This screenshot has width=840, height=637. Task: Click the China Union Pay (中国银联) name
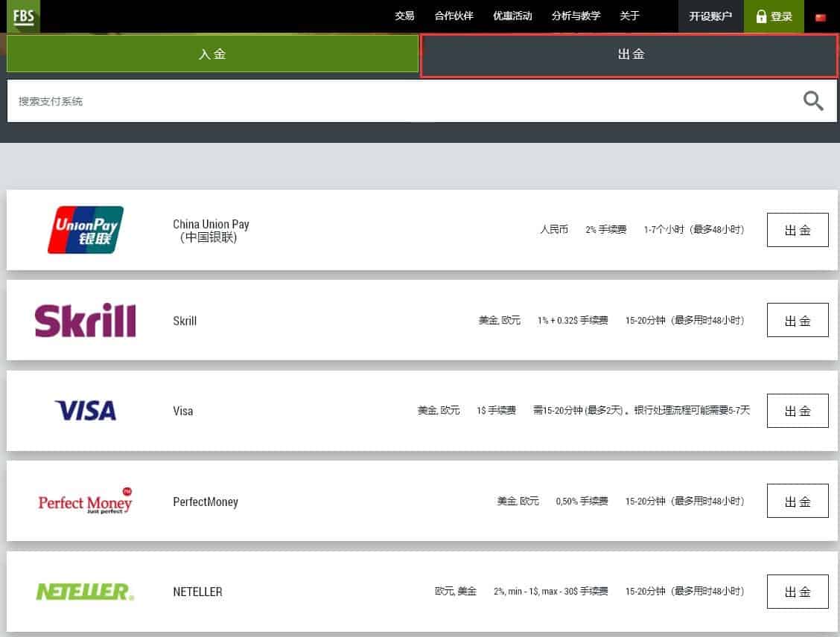coord(211,231)
